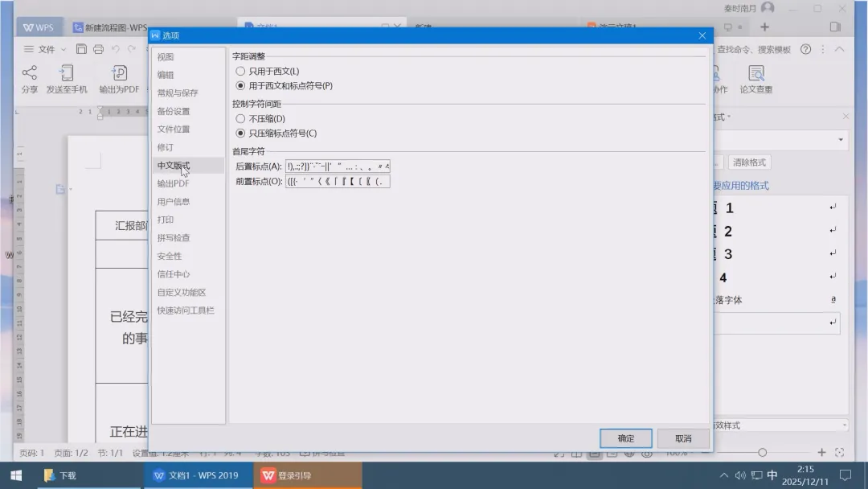Open the 有效样式 dropdown at panel bottom
868x489 pixels.
click(844, 425)
